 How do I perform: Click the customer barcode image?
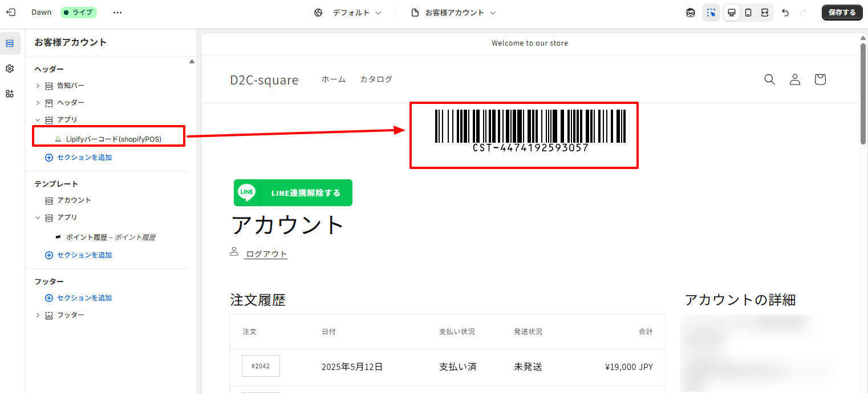click(x=530, y=131)
